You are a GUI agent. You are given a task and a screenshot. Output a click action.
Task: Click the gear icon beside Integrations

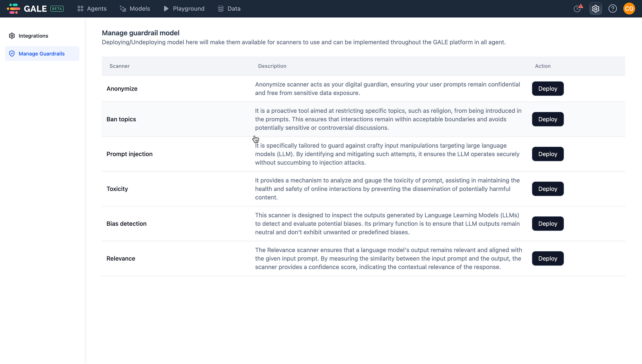[12, 36]
